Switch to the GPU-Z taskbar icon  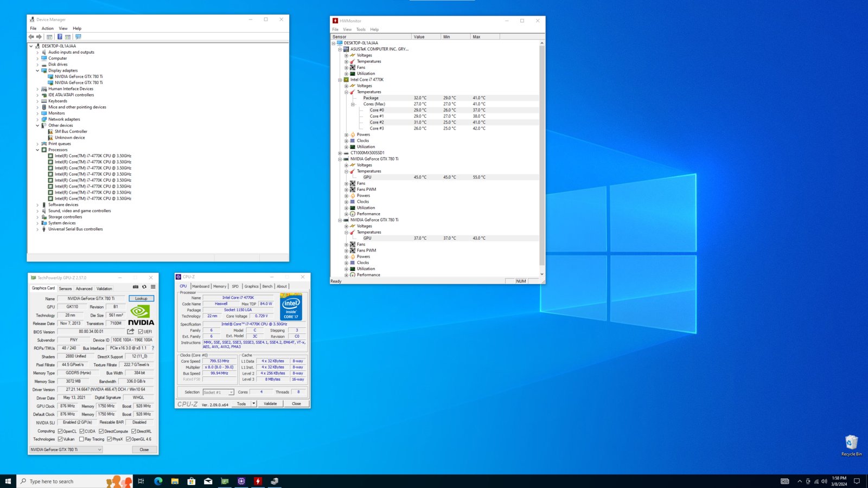point(225,481)
